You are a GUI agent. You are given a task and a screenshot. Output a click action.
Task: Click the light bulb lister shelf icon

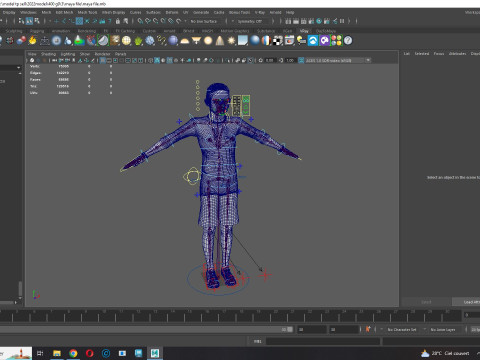[x=301, y=41]
